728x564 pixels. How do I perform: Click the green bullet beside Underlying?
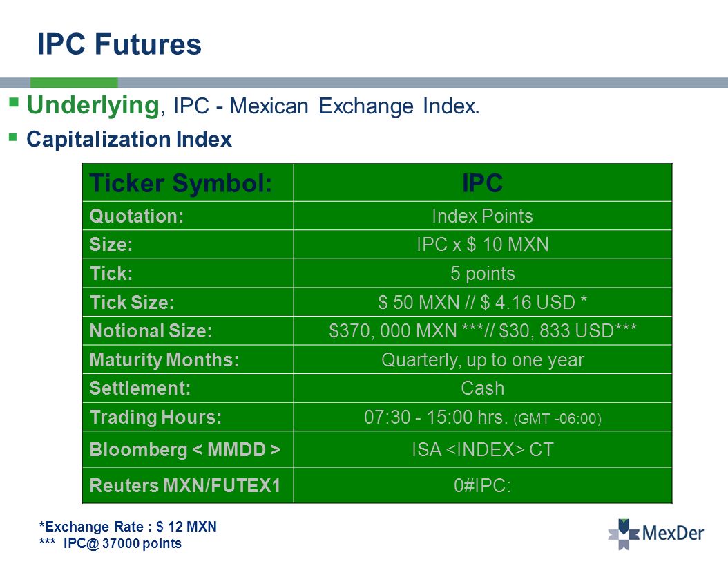coord(13,102)
